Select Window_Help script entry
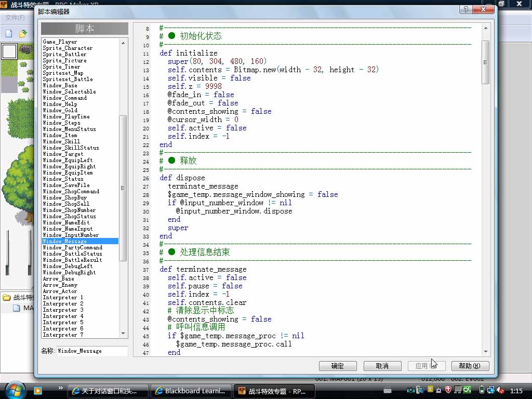Viewport: 532px width, 399px height. coord(60,104)
